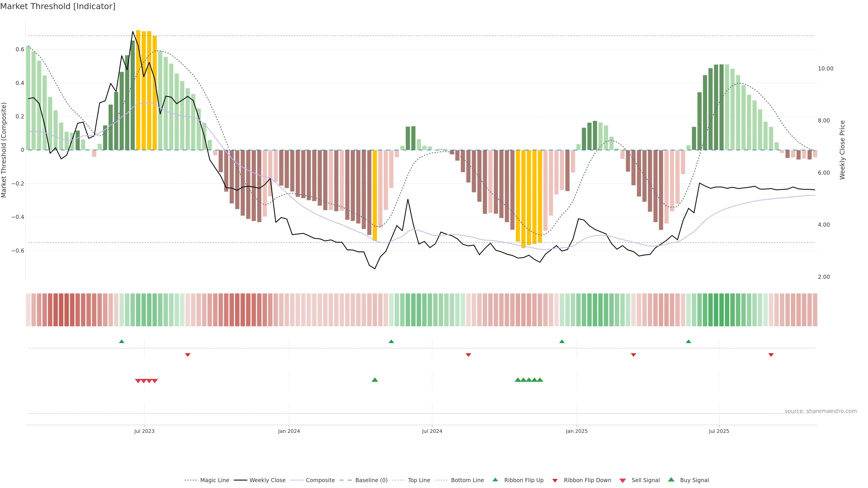The width and height of the screenshot is (868, 488).
Task: Click the first Ribbon Flip Up marker before Jul 2023
Action: tap(122, 342)
